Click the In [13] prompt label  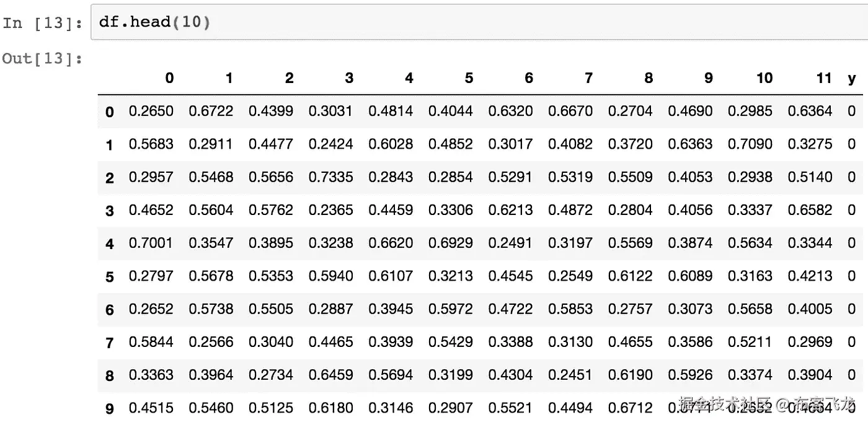[x=42, y=23]
